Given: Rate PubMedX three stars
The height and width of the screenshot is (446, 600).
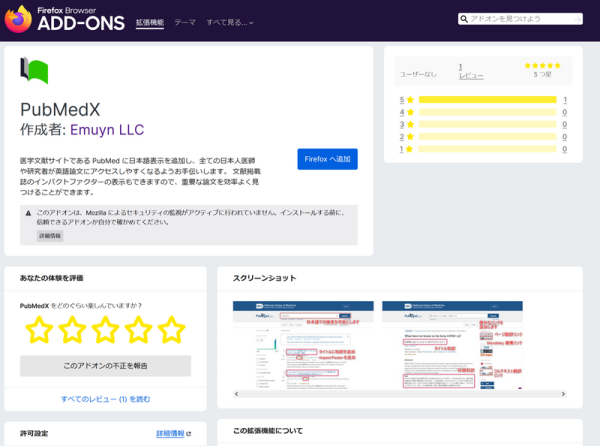Looking at the screenshot, I should tap(105, 330).
